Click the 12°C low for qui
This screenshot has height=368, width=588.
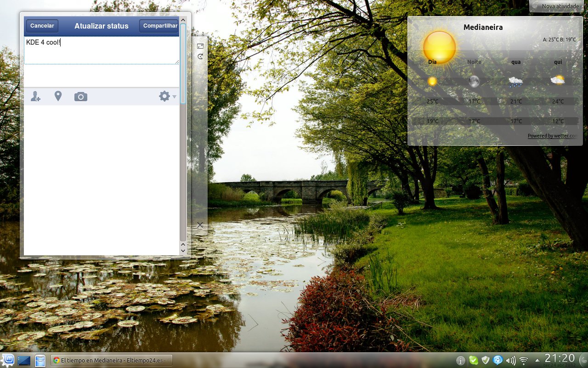click(x=558, y=121)
